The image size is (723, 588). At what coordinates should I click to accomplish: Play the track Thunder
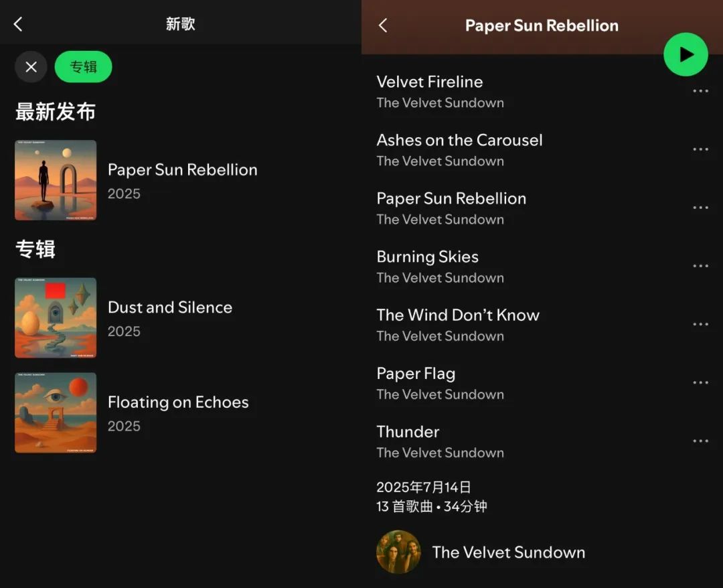tap(530, 441)
